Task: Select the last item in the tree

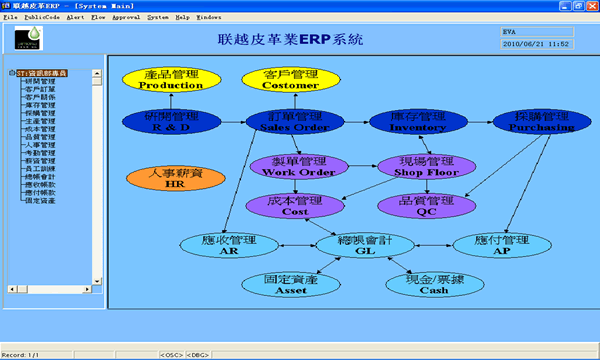Action: point(40,200)
